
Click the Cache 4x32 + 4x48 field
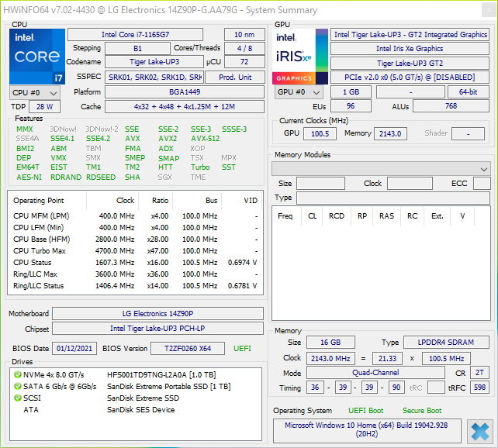coord(185,107)
